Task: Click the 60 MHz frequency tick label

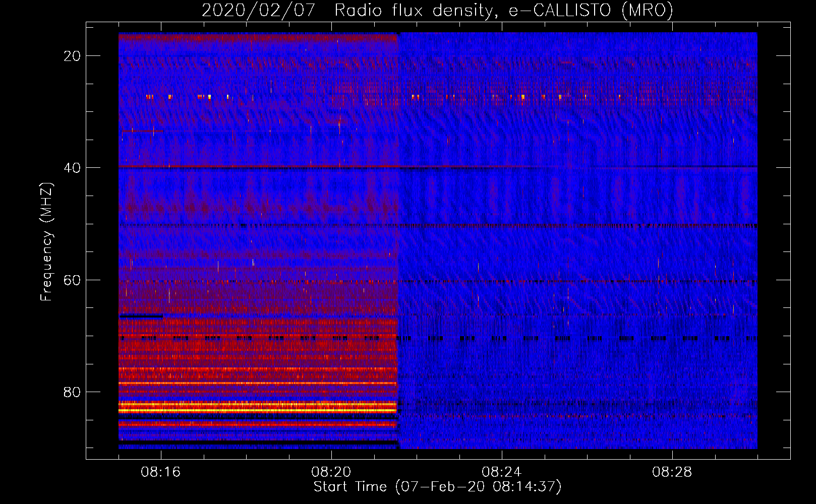Action: (72, 280)
